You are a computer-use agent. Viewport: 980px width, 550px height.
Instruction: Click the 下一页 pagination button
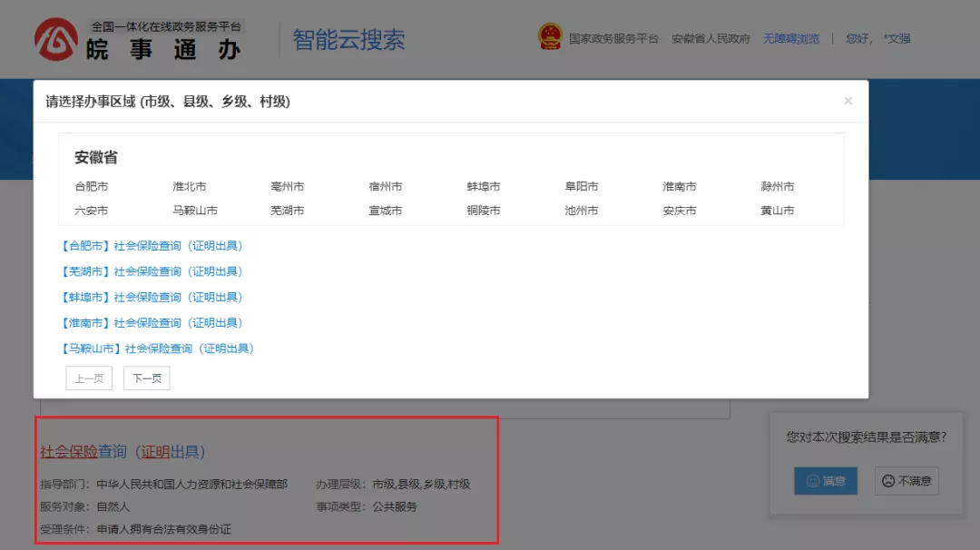[x=146, y=378]
